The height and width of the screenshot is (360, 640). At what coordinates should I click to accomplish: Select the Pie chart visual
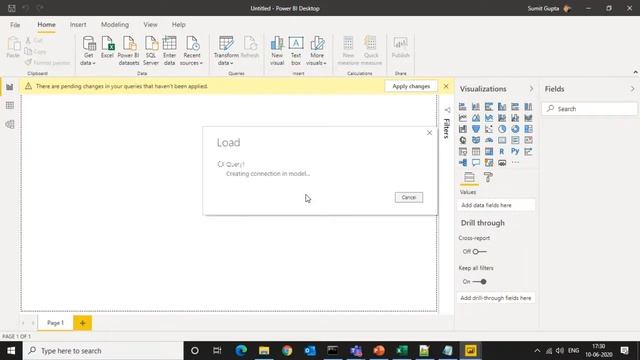[502, 129]
